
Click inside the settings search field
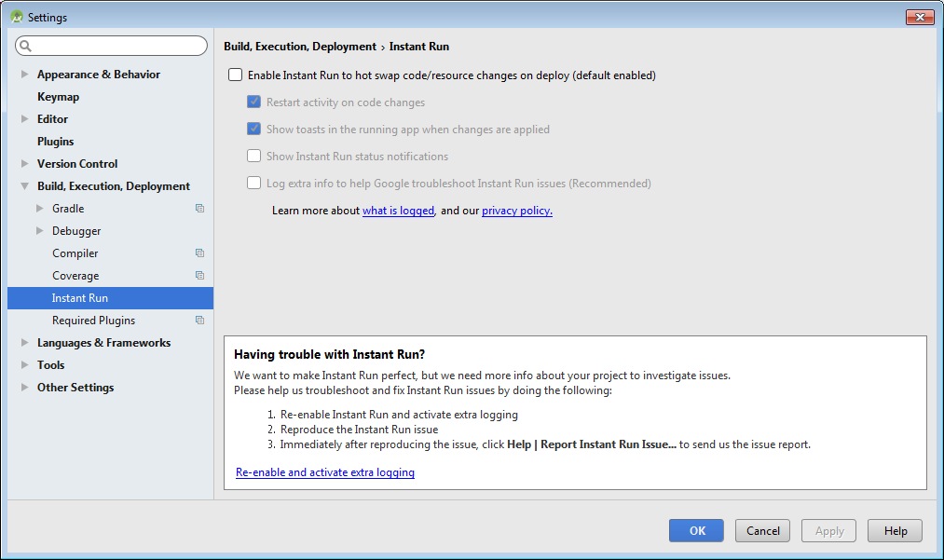click(x=111, y=45)
